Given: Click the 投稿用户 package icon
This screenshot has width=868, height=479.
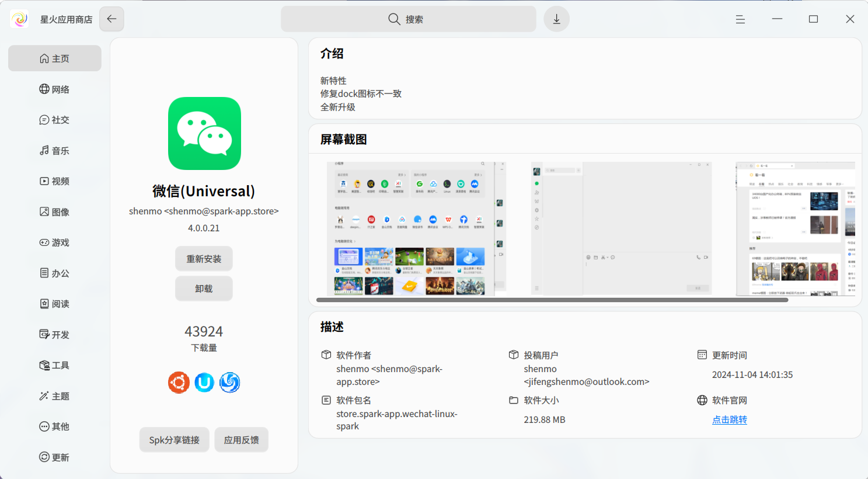Looking at the screenshot, I should (x=514, y=355).
